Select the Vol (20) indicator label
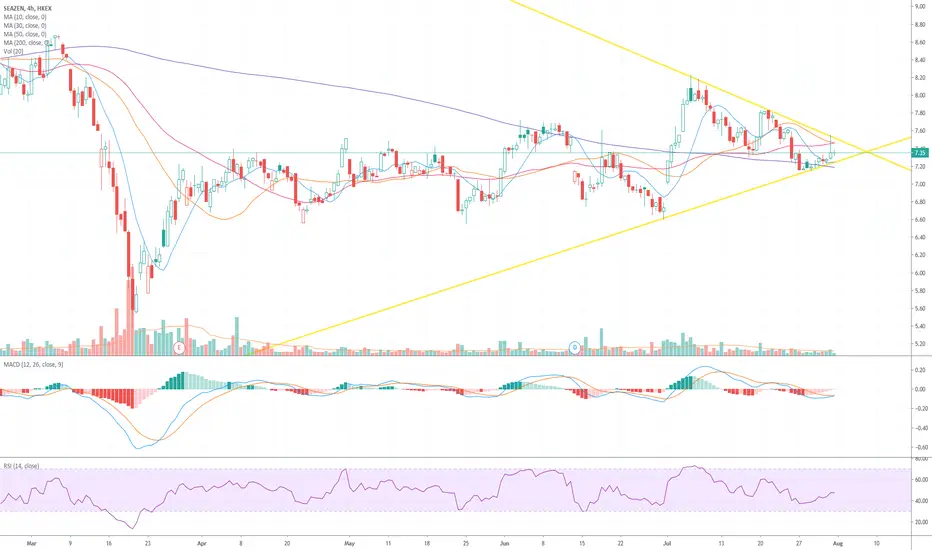This screenshot has width=932, height=550. point(13,52)
